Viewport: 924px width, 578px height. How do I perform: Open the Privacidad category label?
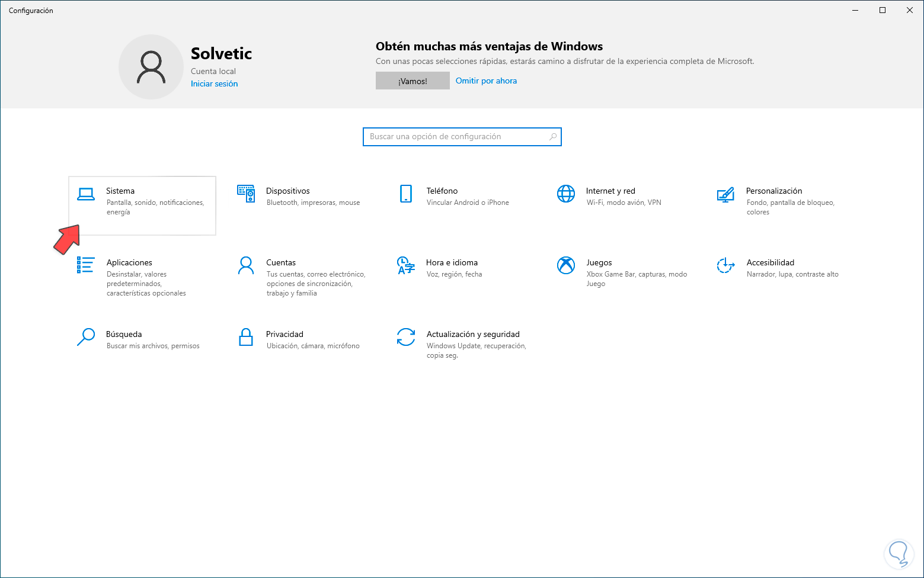[284, 334]
